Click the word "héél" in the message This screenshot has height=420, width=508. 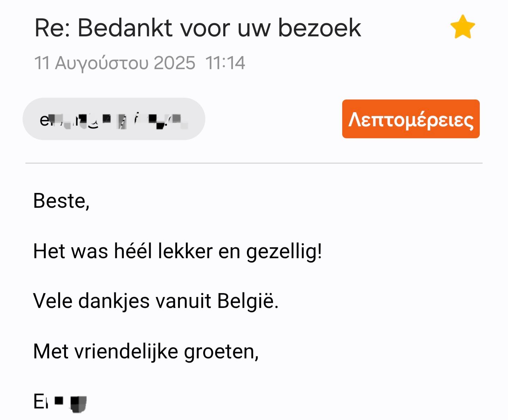(133, 251)
